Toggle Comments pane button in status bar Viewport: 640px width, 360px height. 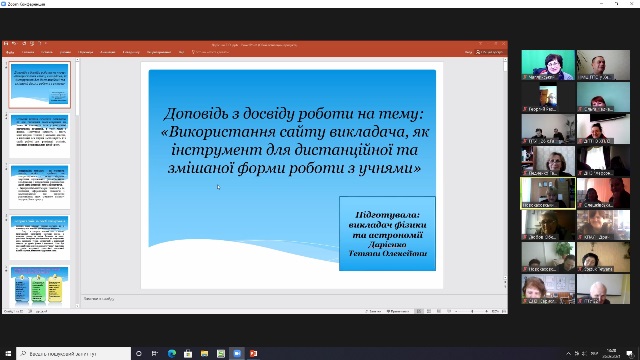[398, 311]
